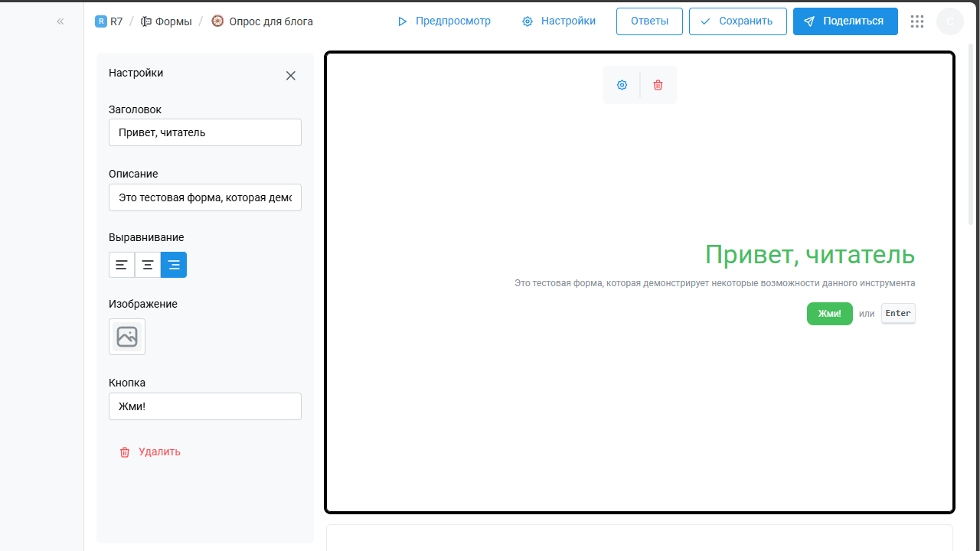Edit the Описание description field
980x551 pixels.
click(205, 197)
